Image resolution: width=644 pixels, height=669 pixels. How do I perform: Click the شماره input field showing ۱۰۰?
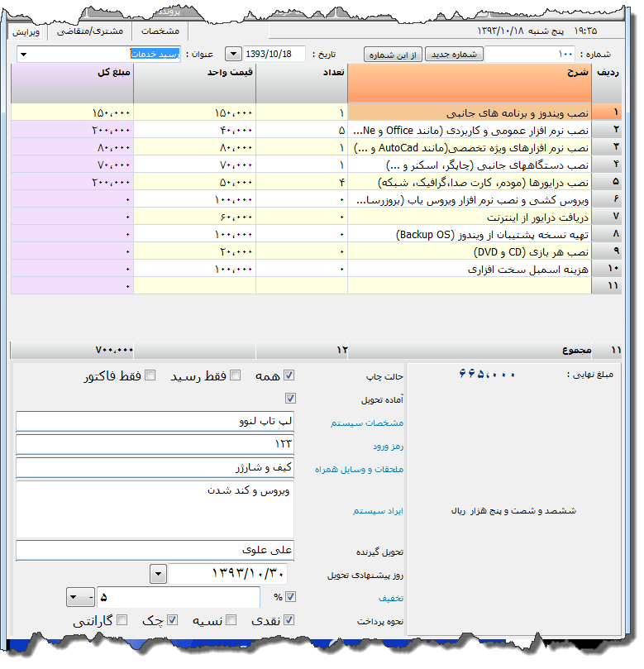point(530,55)
